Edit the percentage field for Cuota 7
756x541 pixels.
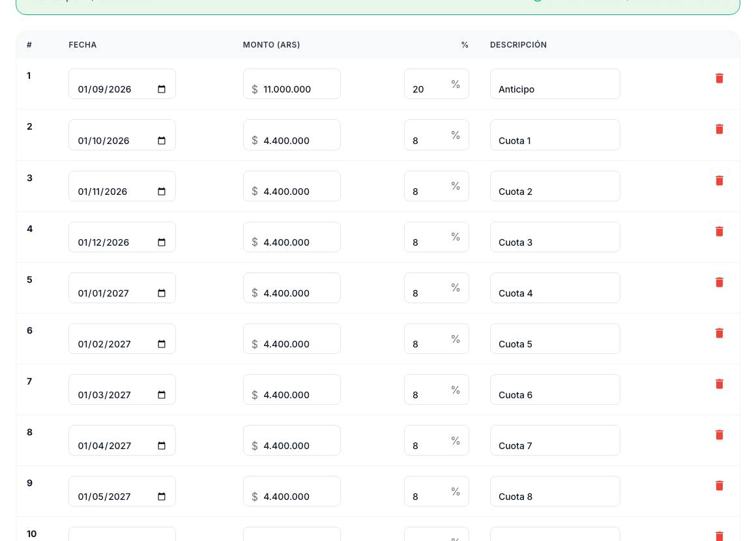pyautogui.click(x=437, y=440)
